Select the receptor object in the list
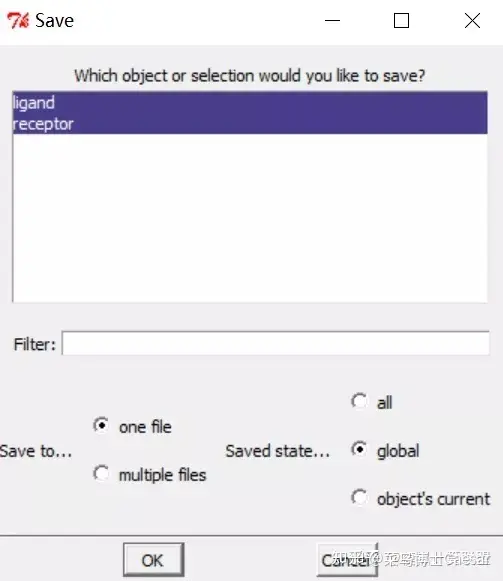Viewport: 503px width, 581px height. (250, 124)
